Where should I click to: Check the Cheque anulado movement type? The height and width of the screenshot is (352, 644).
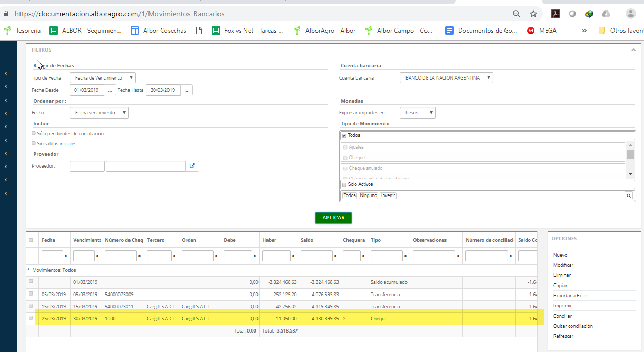(x=345, y=168)
